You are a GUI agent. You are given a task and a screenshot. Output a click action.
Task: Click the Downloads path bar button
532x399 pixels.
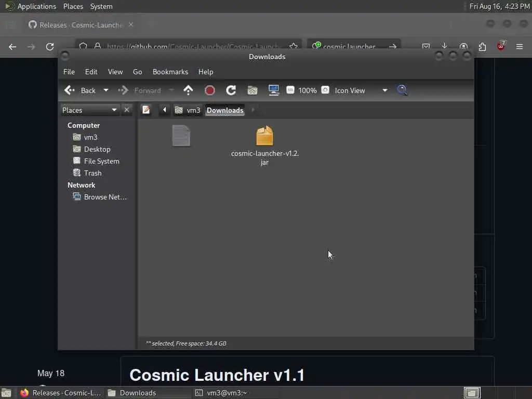pyautogui.click(x=225, y=110)
